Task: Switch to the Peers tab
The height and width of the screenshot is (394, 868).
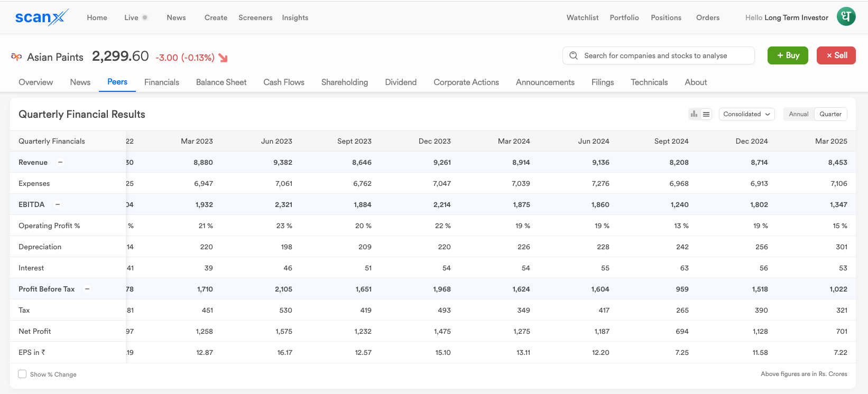Action: [117, 82]
